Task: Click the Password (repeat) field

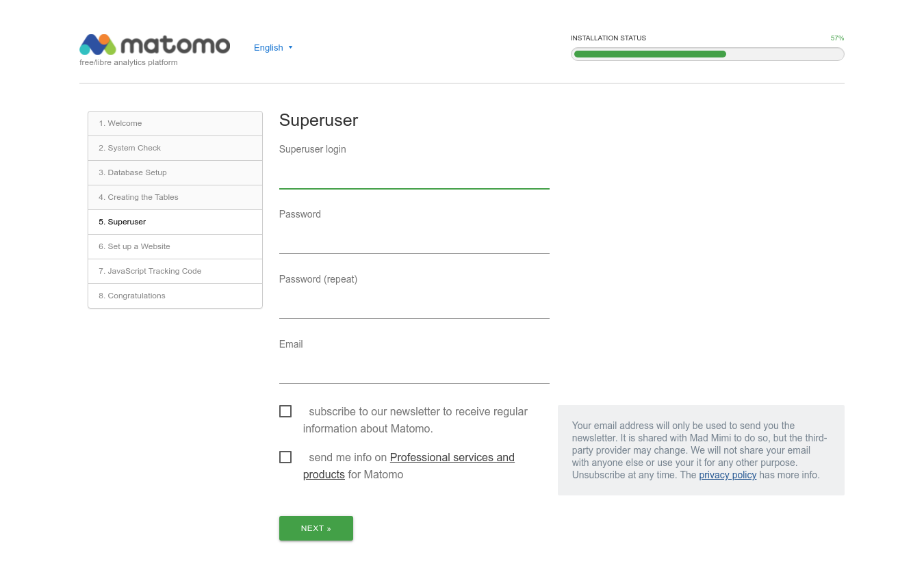Action: 413,306
